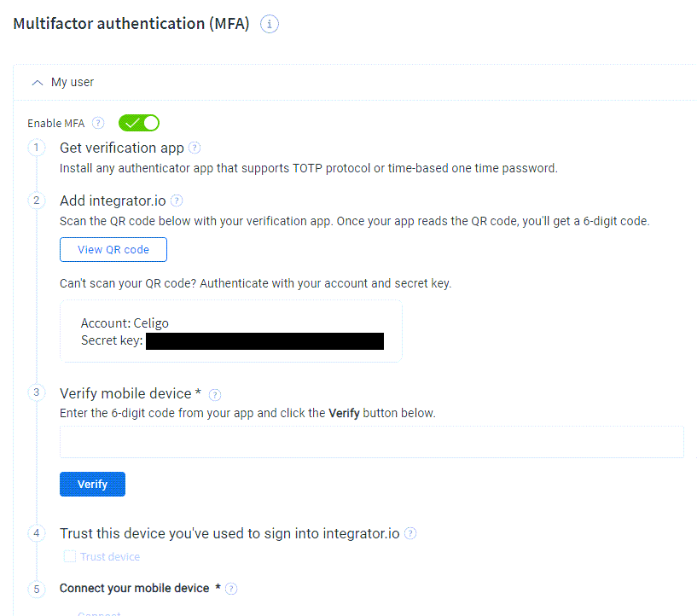Click 'Can't scan your QR code?' text
Viewport: 697px width, 616px height.
click(128, 283)
